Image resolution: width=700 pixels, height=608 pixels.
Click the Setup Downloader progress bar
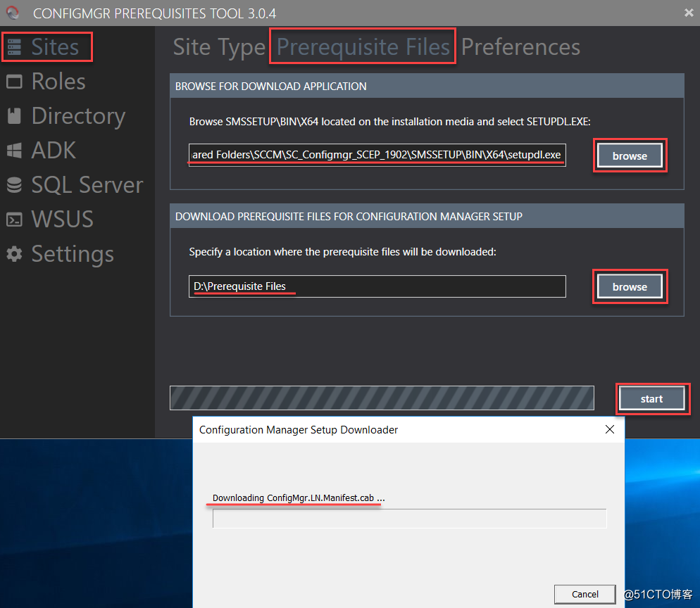409,519
